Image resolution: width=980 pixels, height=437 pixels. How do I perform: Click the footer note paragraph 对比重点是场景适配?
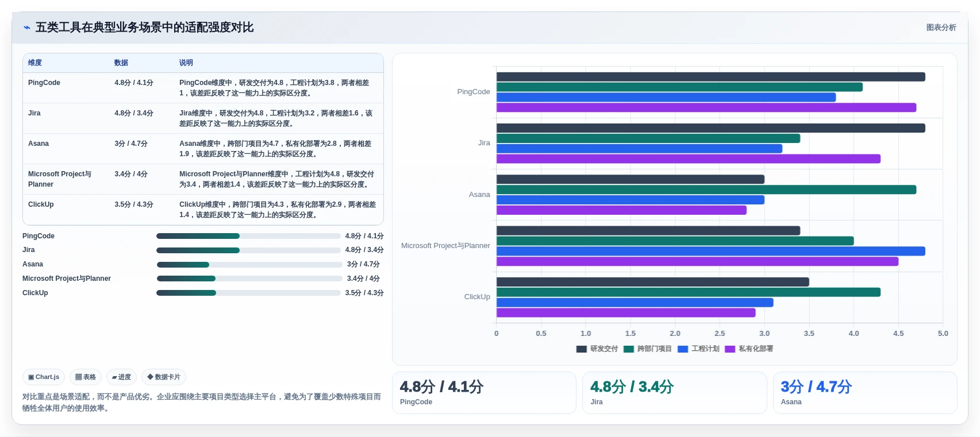(x=202, y=403)
